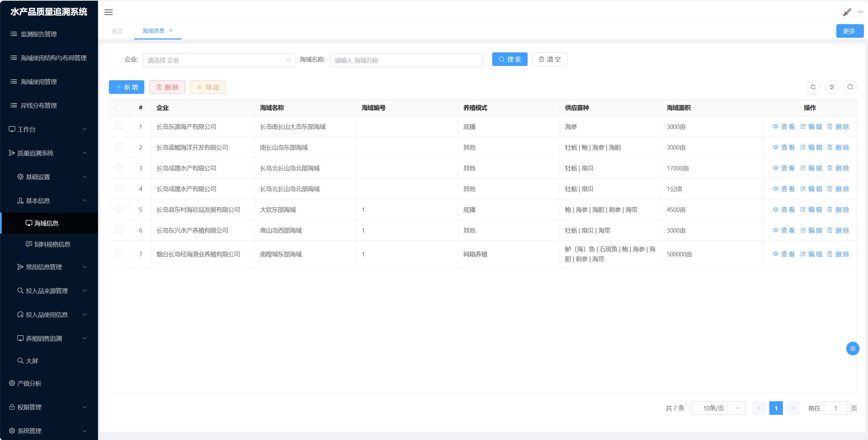Click delete trash icon for row 7
The image size is (868, 440).
[830, 254]
